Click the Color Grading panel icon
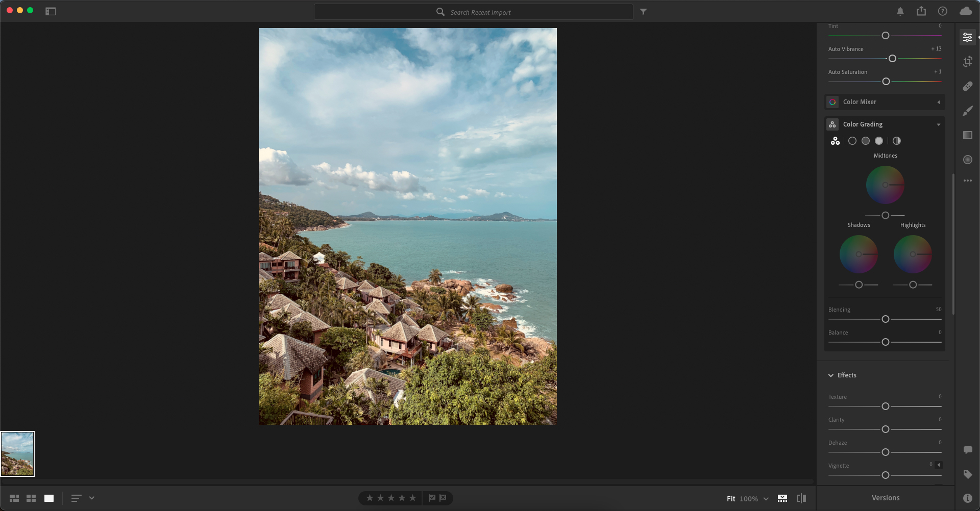 click(x=832, y=124)
